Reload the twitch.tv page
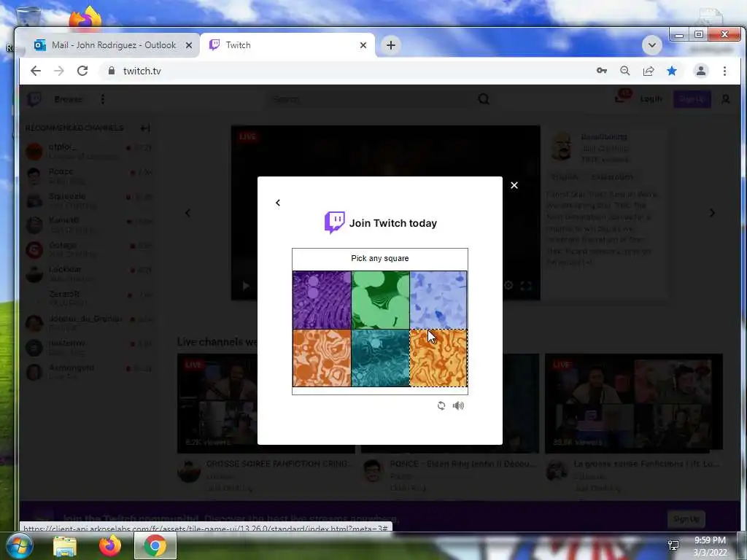This screenshot has height=560, width=747. pyautogui.click(x=82, y=71)
